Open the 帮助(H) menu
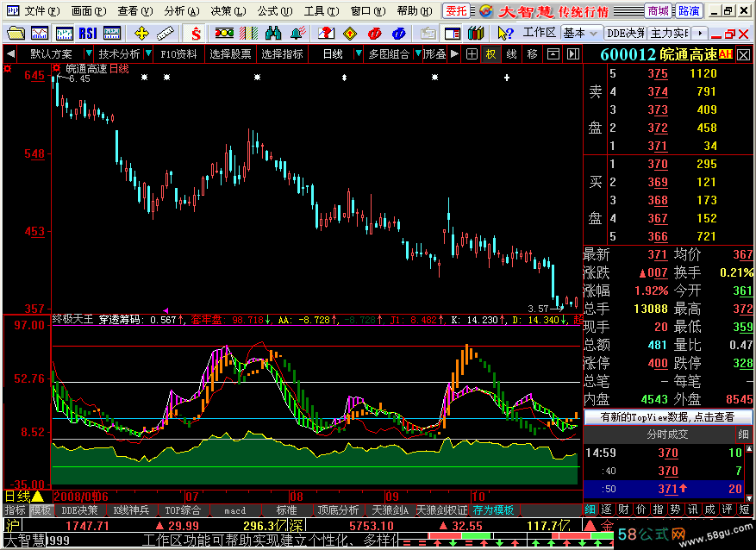Screen dimensions: 756x550 pyautogui.click(x=415, y=10)
